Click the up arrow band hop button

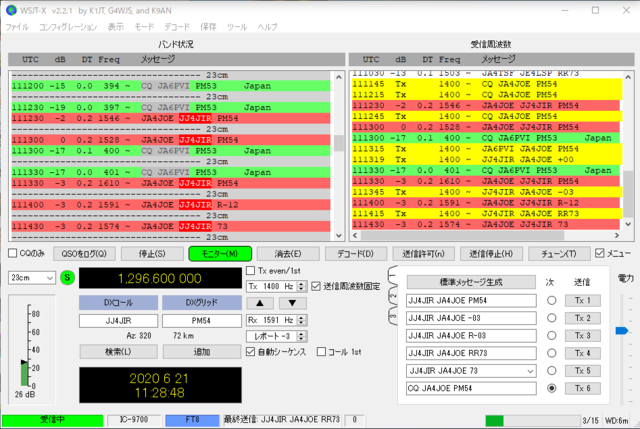click(x=260, y=303)
